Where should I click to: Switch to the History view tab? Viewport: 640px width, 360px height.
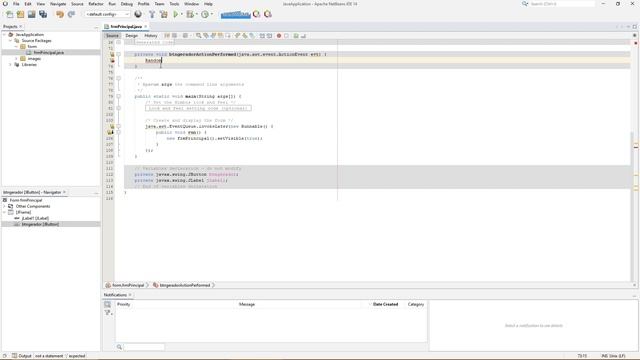coord(151,36)
